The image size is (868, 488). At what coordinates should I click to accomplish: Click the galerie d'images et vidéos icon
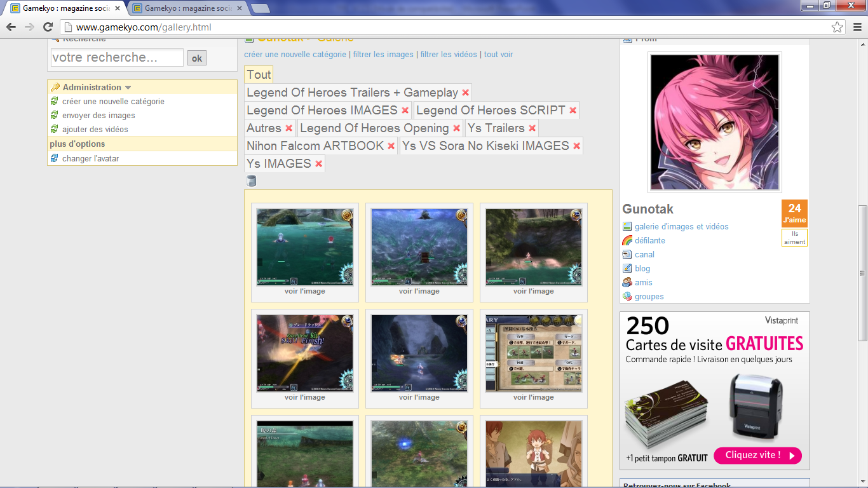pos(627,226)
